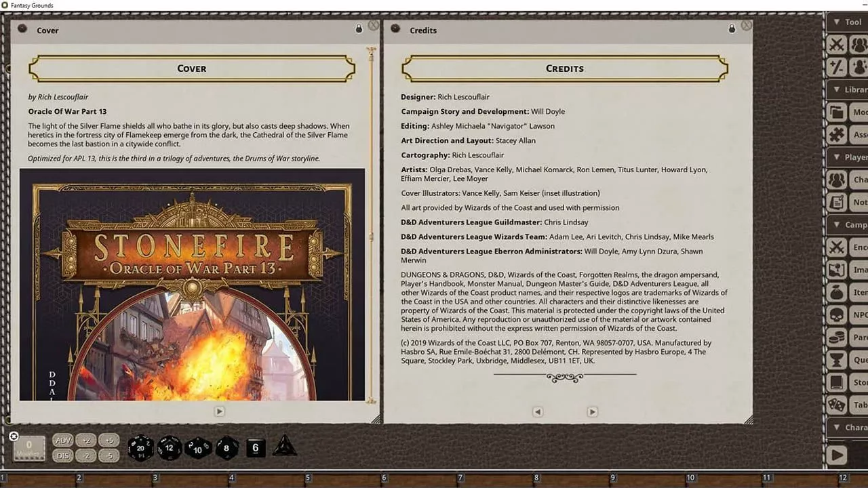
Task: Click the d20 die
Action: tap(141, 447)
